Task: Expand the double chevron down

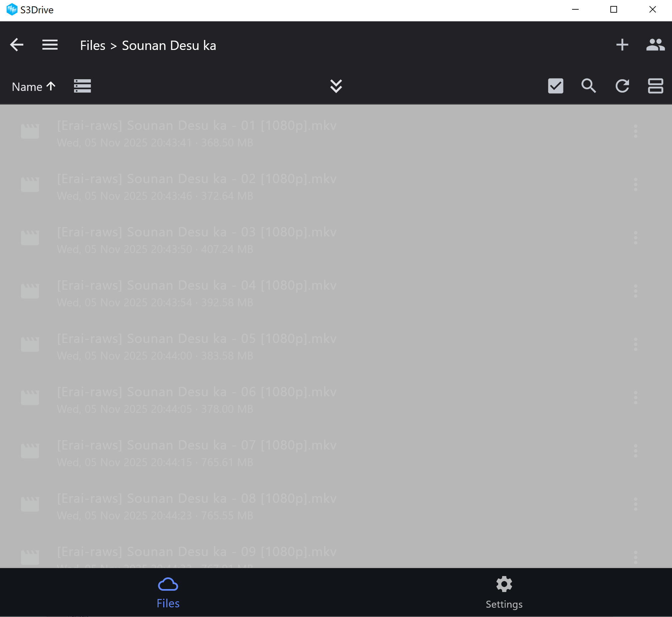Action: (336, 86)
